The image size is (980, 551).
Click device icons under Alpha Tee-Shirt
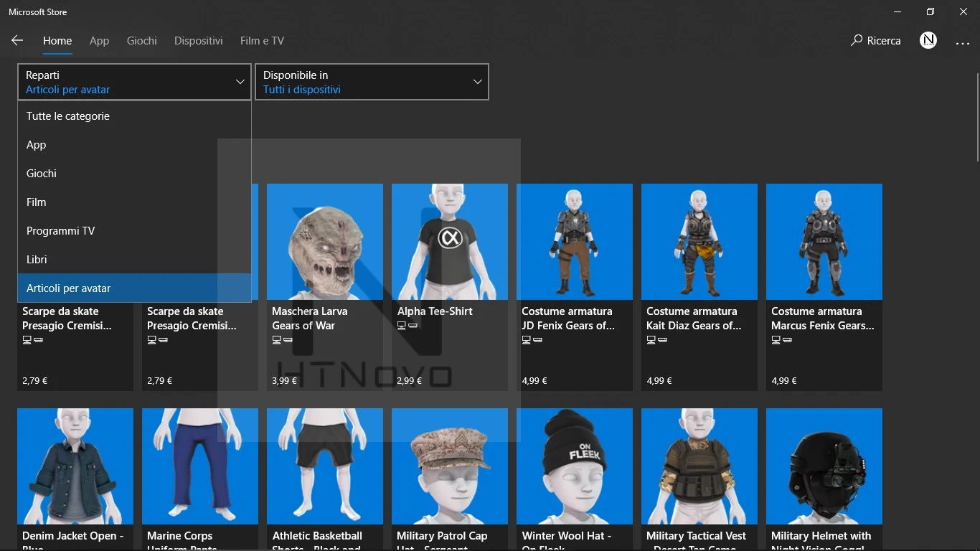click(407, 326)
